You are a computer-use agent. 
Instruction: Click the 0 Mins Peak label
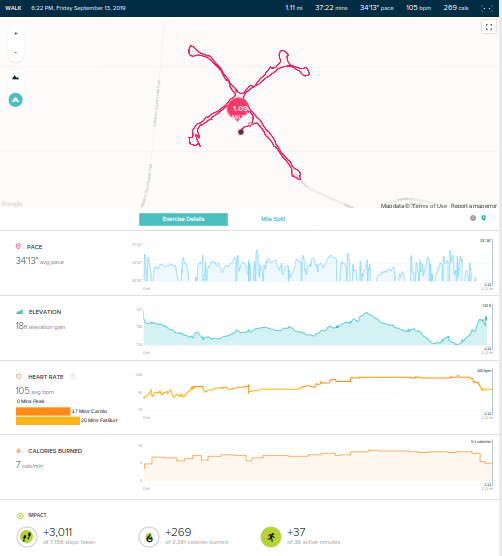pyautogui.click(x=31, y=401)
